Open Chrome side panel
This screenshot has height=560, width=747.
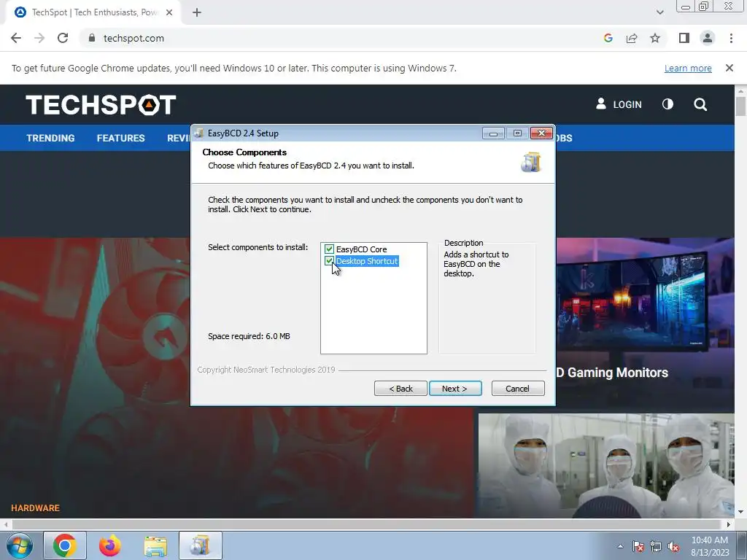pos(684,38)
